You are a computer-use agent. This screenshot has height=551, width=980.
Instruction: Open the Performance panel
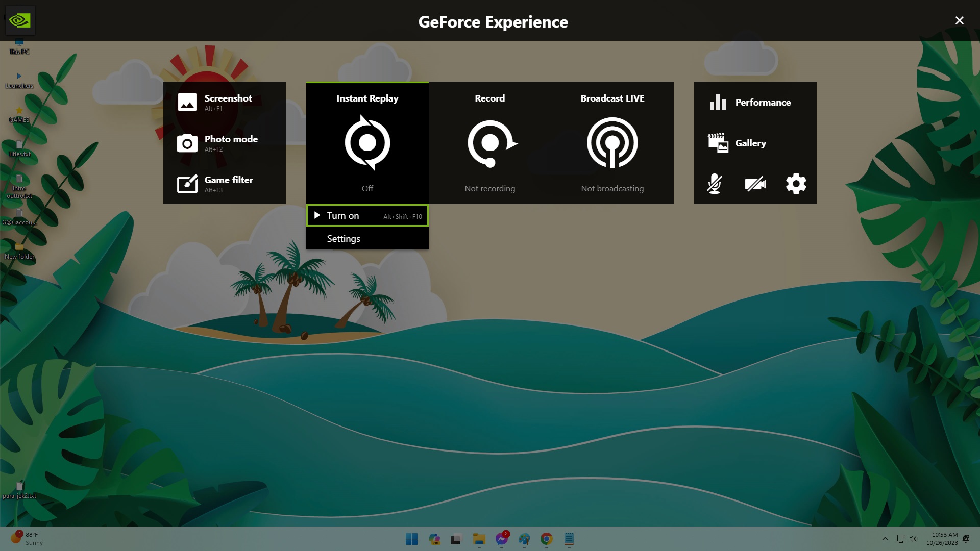(x=755, y=102)
